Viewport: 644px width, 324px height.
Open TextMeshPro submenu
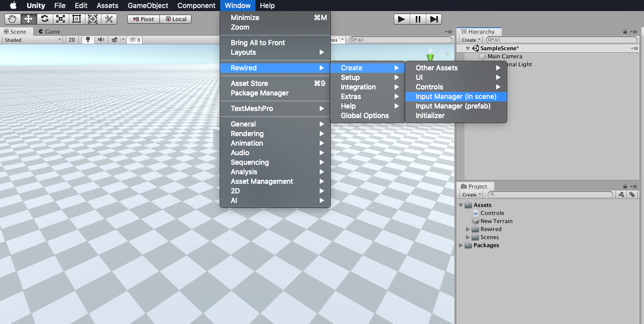275,109
